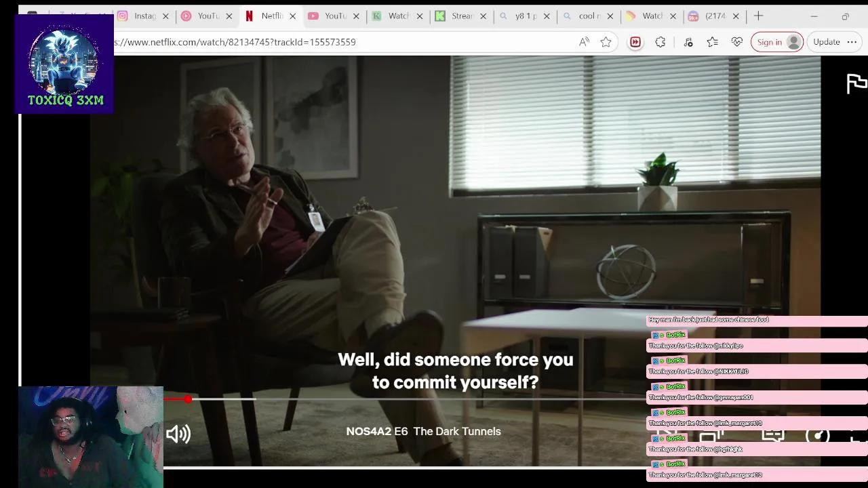Screen dimensions: 868x488
Task: Open the Extensions puzzle icon
Action: (x=660, y=42)
